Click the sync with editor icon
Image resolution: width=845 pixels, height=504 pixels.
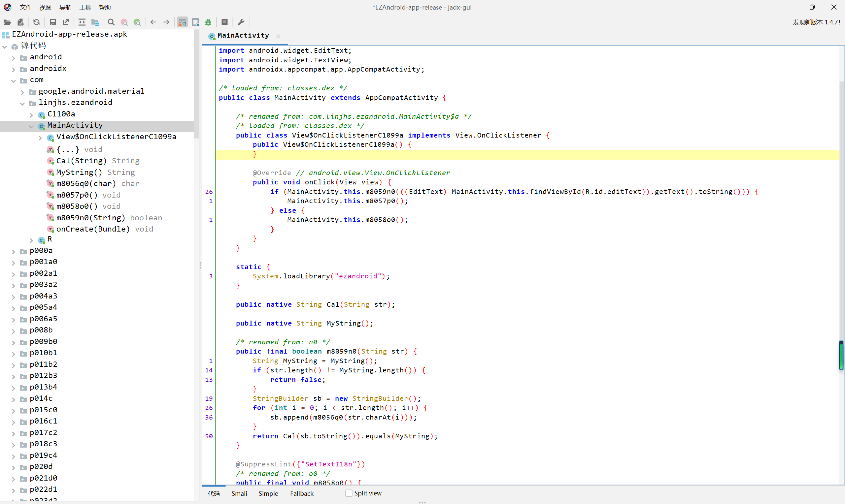[82, 22]
